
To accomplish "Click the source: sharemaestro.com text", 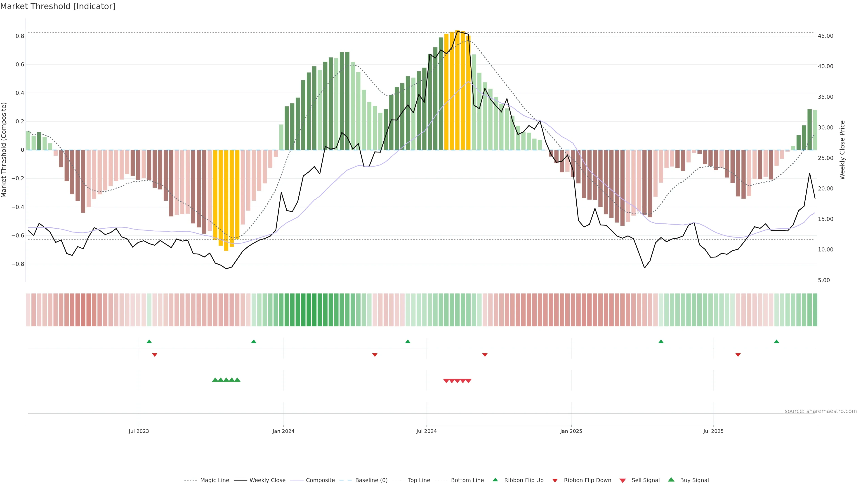I will (821, 411).
